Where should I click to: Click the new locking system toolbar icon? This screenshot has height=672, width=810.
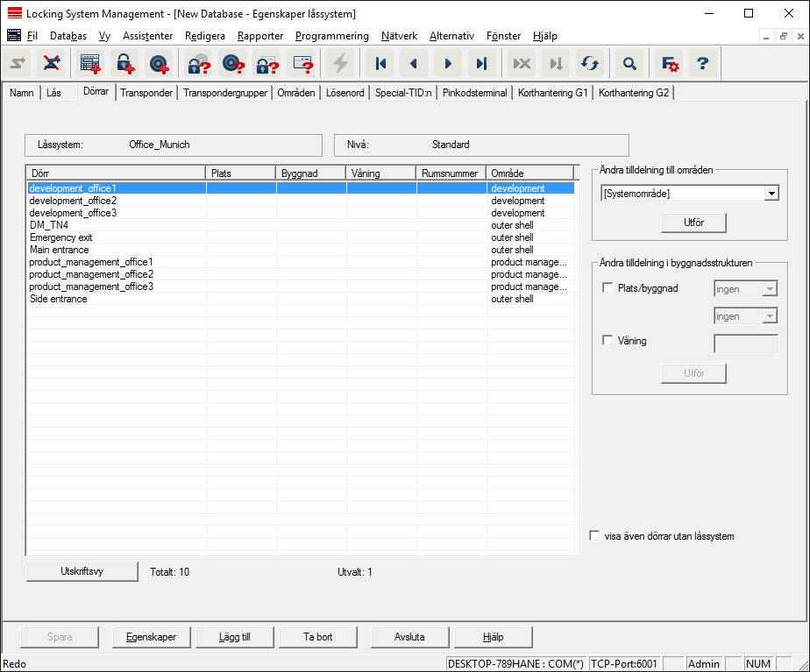[90, 63]
